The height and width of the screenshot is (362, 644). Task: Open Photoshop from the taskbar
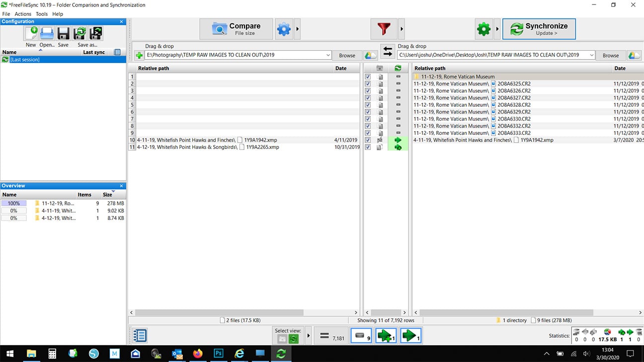(218, 354)
